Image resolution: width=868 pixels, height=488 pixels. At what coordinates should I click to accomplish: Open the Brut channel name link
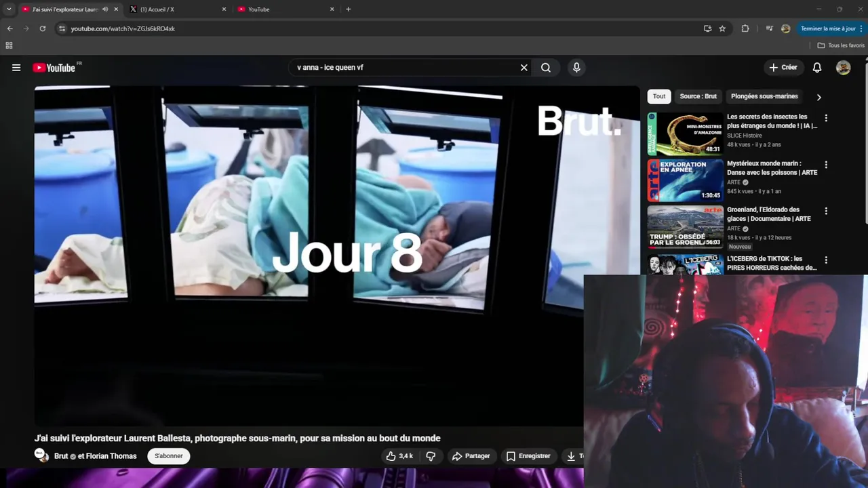(61, 456)
